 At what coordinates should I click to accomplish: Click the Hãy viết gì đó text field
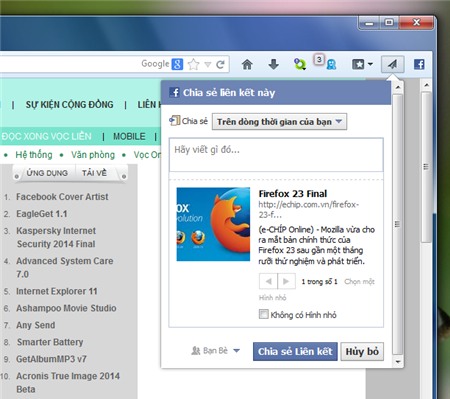[276, 155]
